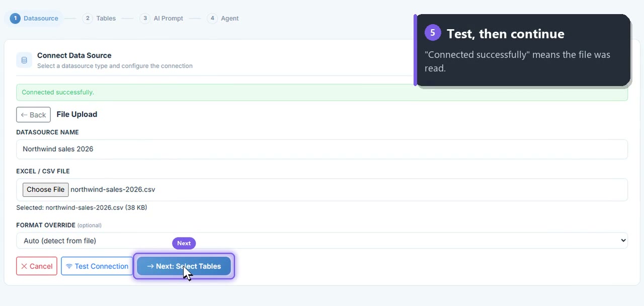
Task: Click the FORMAT OVERRIDE label
Action: (46, 225)
